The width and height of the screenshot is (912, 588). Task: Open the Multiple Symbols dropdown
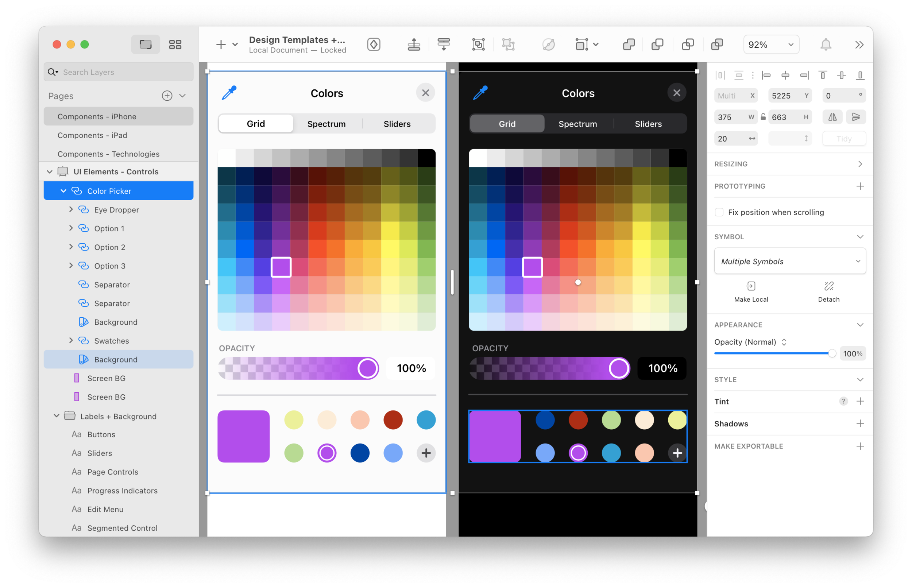pos(789,262)
